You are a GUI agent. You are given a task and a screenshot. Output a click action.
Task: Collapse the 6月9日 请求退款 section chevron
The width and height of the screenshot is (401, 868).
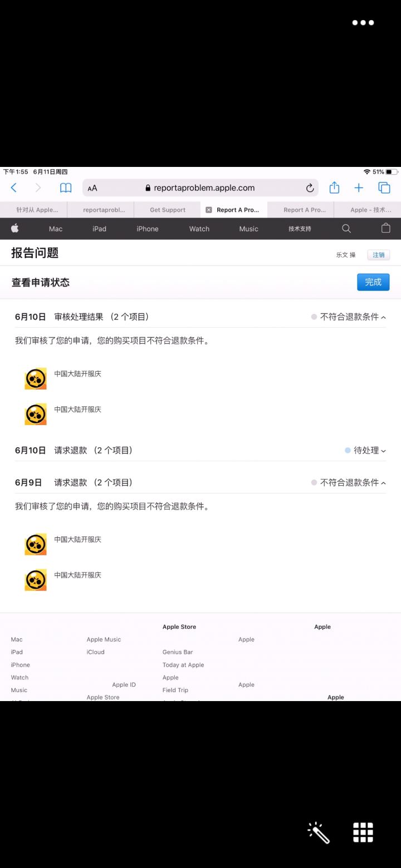click(383, 483)
